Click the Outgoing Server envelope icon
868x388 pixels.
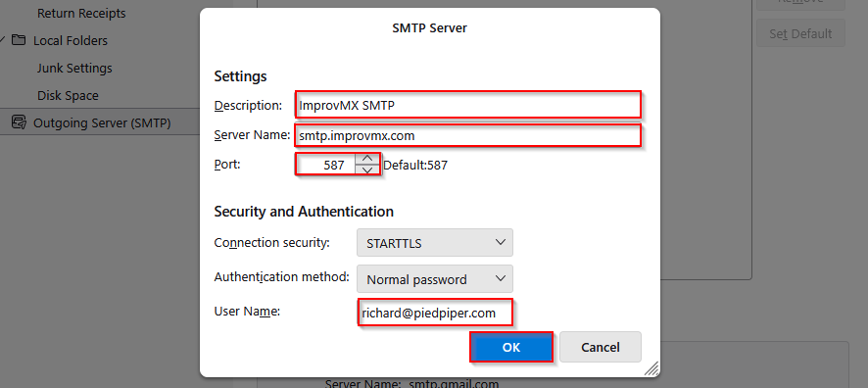pyautogui.click(x=19, y=122)
